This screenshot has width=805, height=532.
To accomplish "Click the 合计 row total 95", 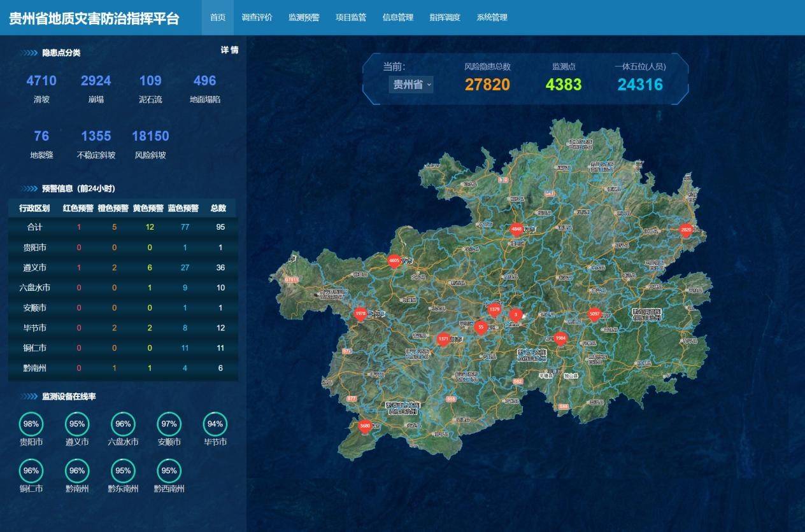I will pos(220,227).
